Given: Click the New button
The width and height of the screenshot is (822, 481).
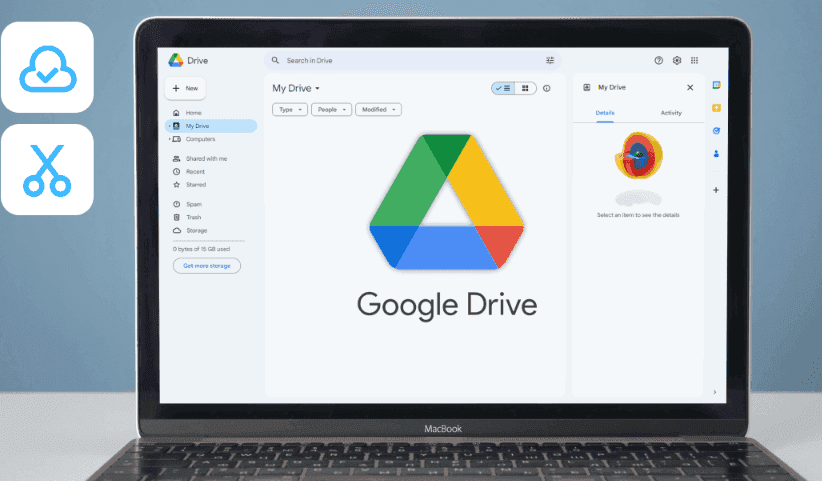Looking at the screenshot, I should (185, 88).
